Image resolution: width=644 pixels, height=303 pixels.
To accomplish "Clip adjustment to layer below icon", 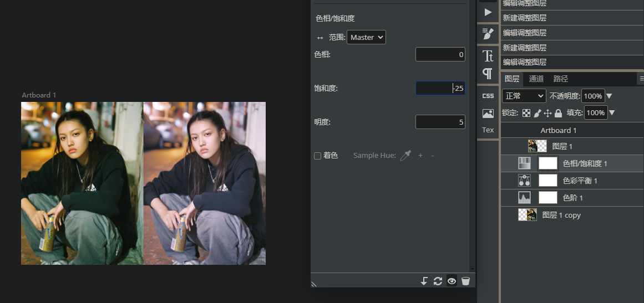I will point(424,281).
